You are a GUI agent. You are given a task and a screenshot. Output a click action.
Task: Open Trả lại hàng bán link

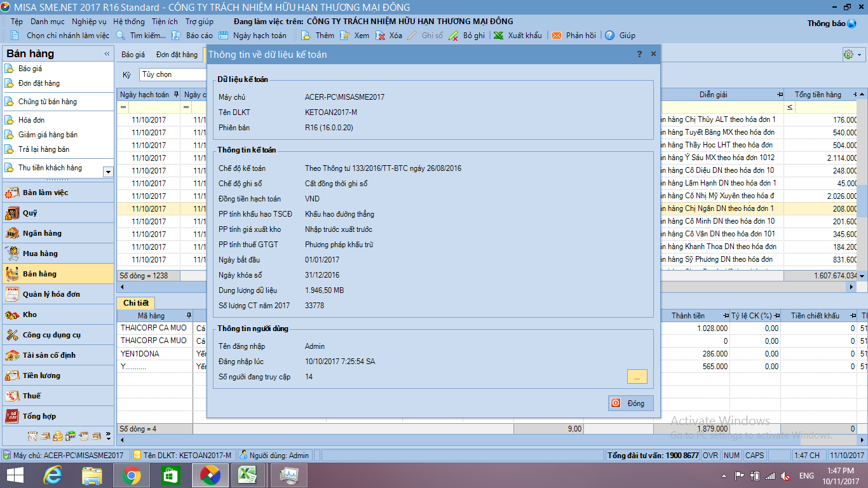click(x=44, y=149)
